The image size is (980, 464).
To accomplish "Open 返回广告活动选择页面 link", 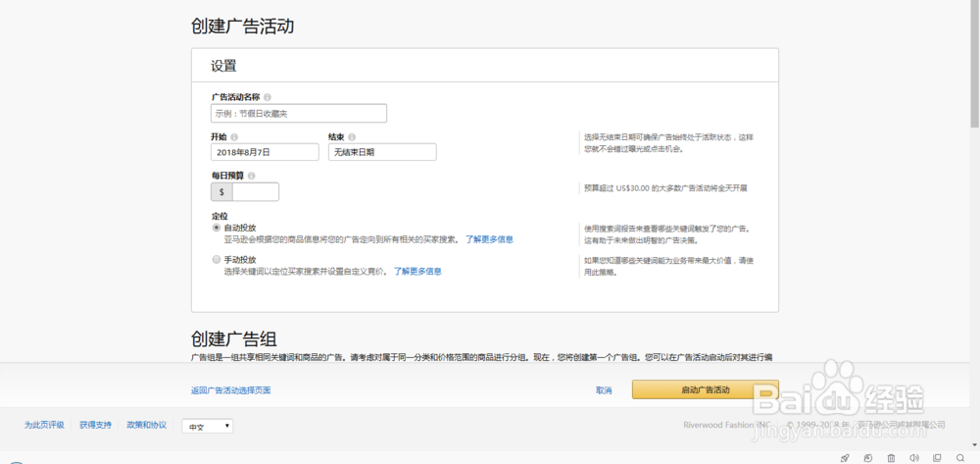I will (x=230, y=390).
